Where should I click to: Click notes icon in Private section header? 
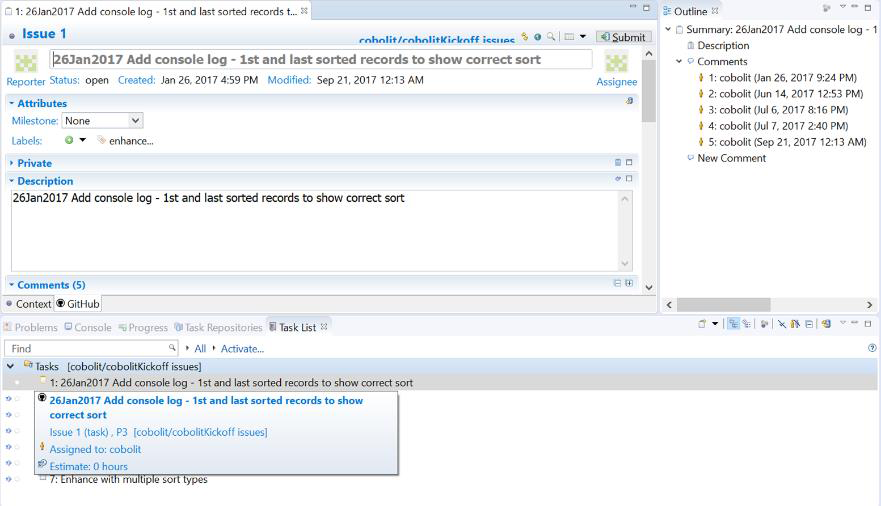pyautogui.click(x=617, y=162)
